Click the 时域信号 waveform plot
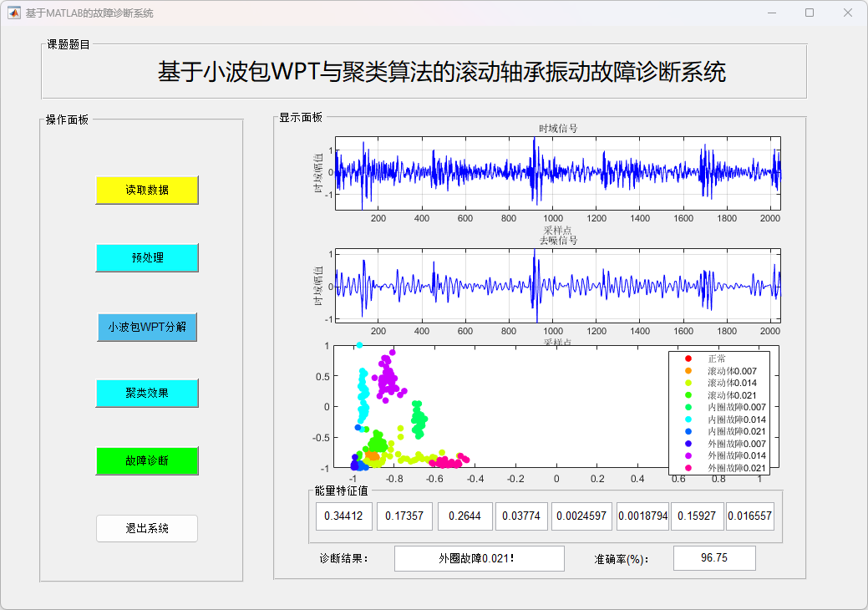 (558, 173)
